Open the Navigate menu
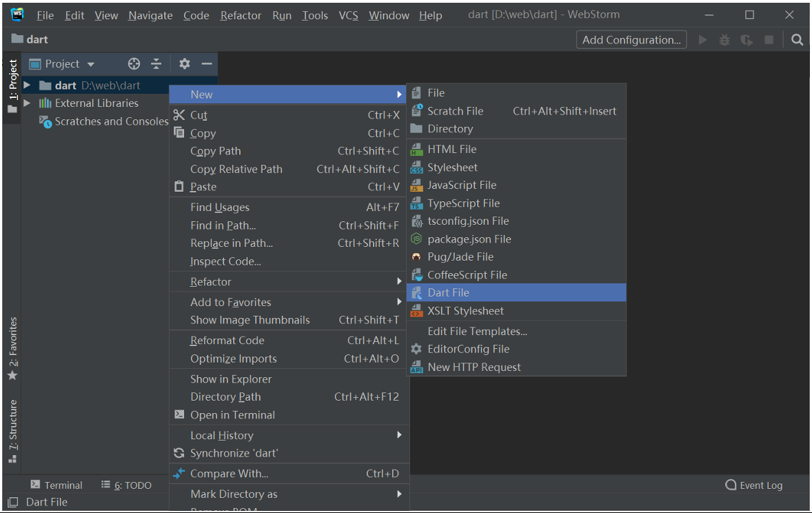The height and width of the screenshot is (513, 812). point(150,14)
